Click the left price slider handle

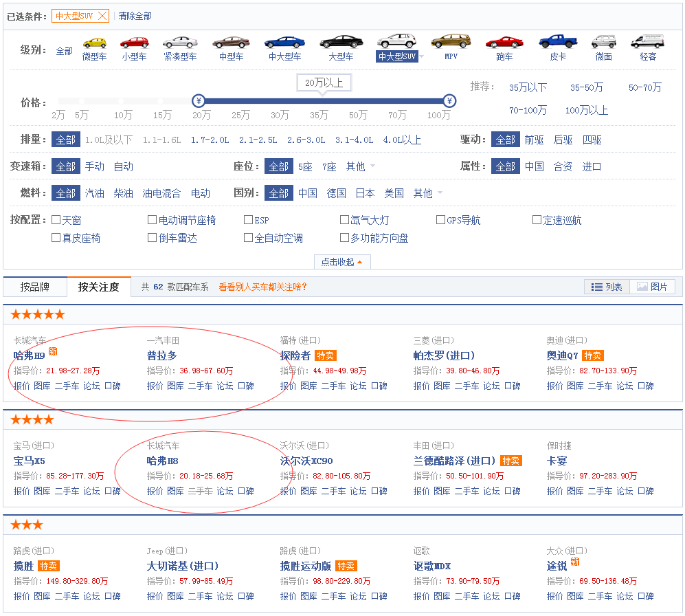[199, 101]
